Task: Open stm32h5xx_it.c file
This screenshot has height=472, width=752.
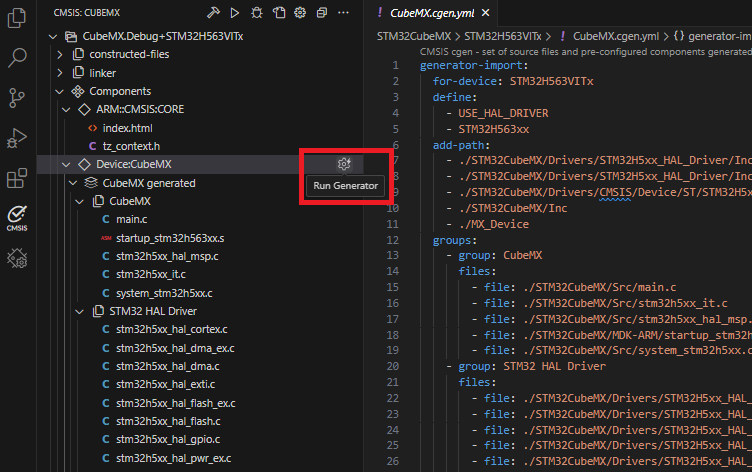Action: click(151, 274)
